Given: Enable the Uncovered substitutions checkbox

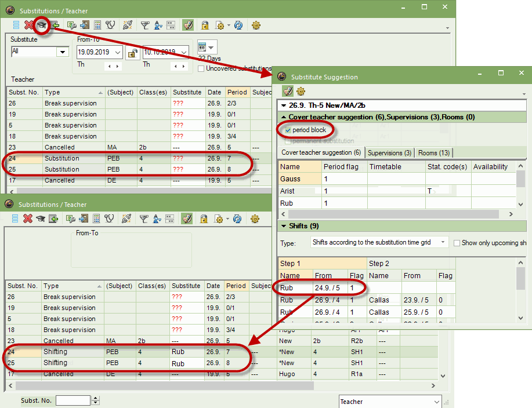Looking at the screenshot, I should coord(201,68).
